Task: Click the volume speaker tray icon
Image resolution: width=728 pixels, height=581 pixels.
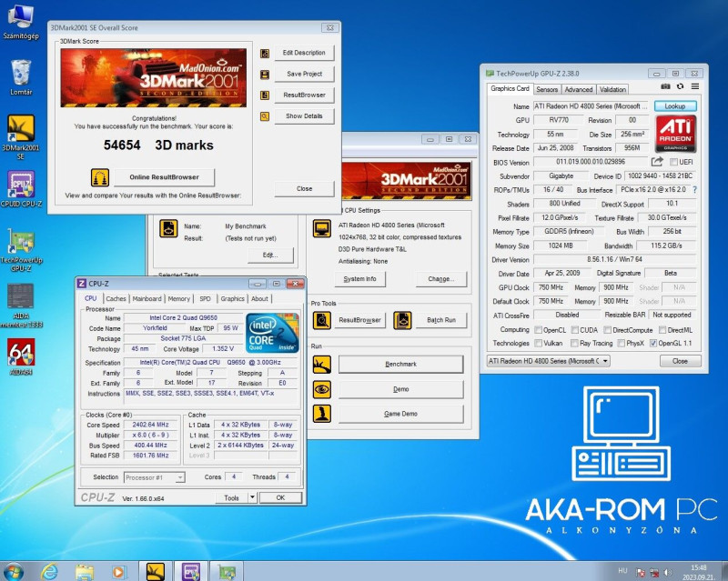Action: (x=668, y=572)
